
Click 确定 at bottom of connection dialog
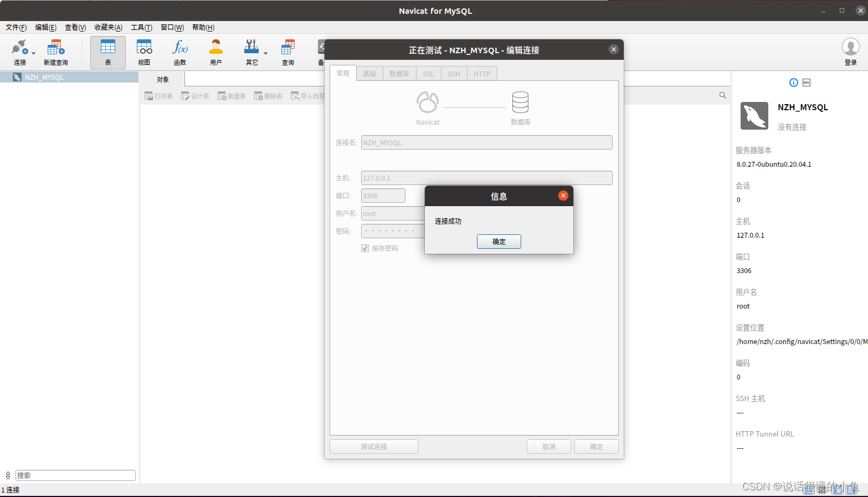597,447
